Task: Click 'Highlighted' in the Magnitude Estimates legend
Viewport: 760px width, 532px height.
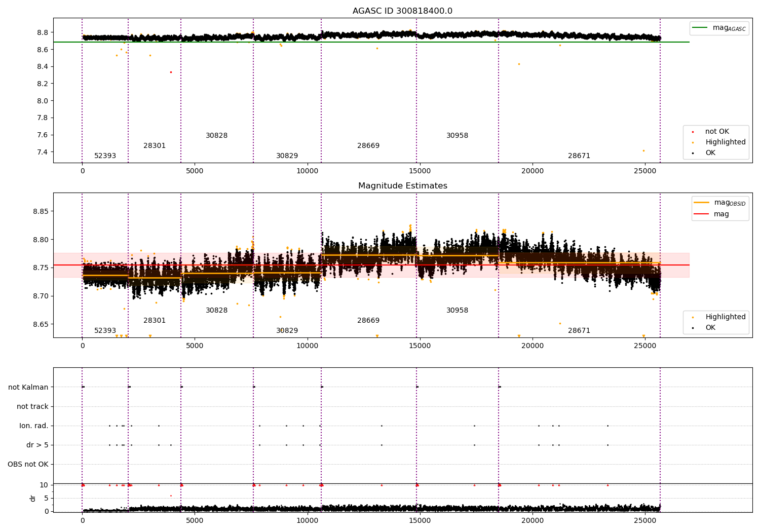Action: click(719, 317)
